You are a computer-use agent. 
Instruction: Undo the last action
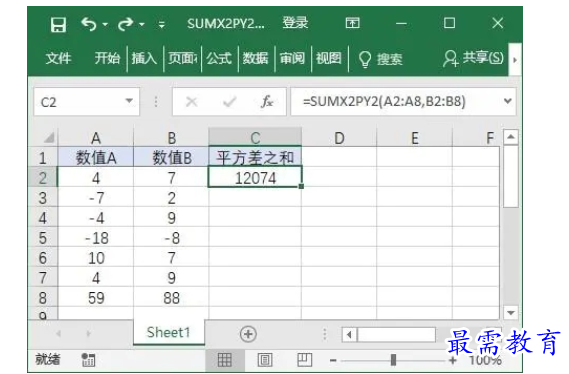[89, 24]
